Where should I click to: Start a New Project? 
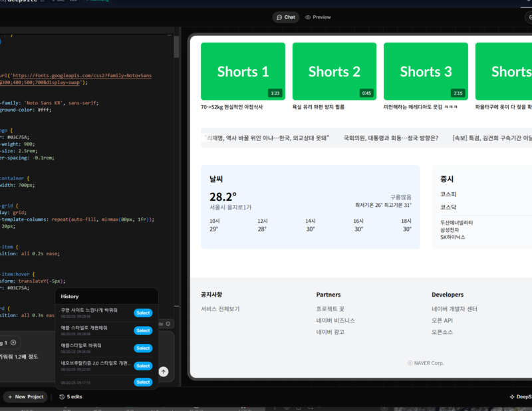pyautogui.click(x=25, y=397)
